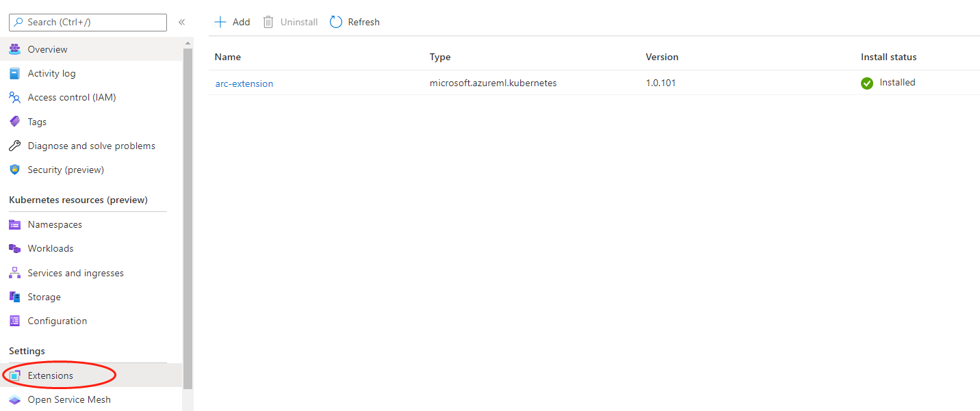Open the Workloads icon

pos(15,248)
